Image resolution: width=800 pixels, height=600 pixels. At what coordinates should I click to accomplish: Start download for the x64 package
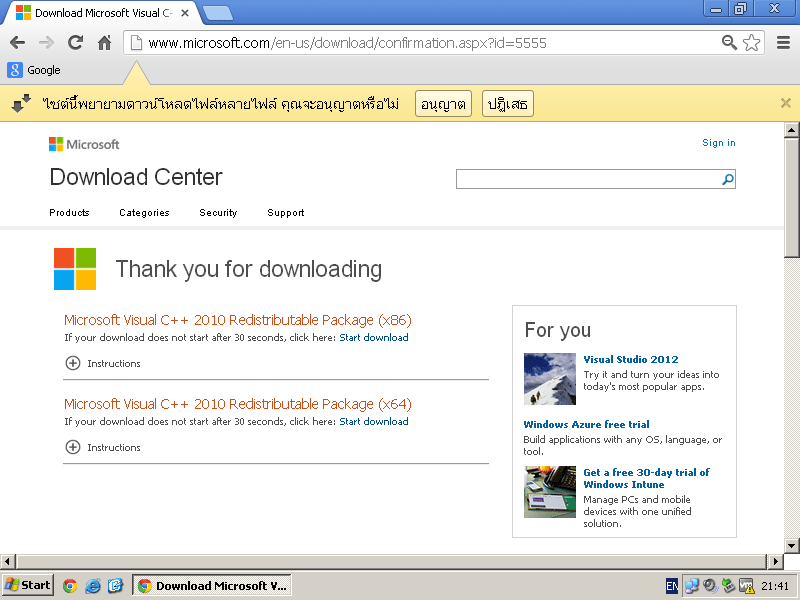tap(374, 421)
